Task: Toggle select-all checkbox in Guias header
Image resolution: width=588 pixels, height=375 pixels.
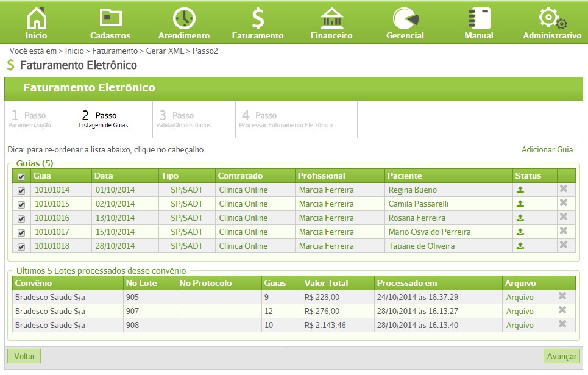Action: (x=21, y=176)
